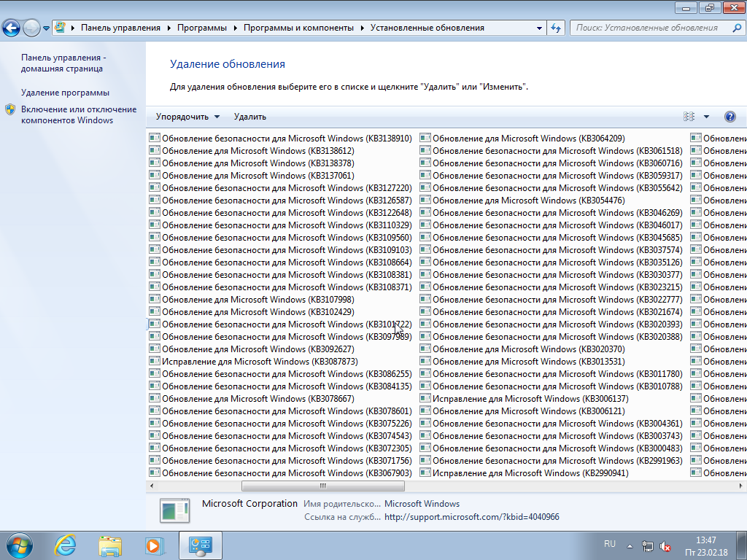Click icon of update KB3097989
The image size is (747, 560).
click(155, 336)
